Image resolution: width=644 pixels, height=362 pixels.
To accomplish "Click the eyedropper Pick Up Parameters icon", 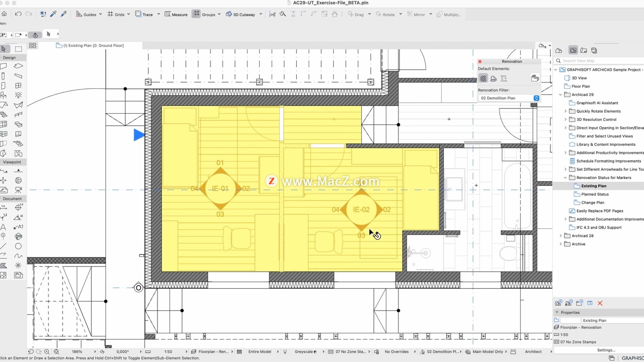I will click(x=53, y=14).
